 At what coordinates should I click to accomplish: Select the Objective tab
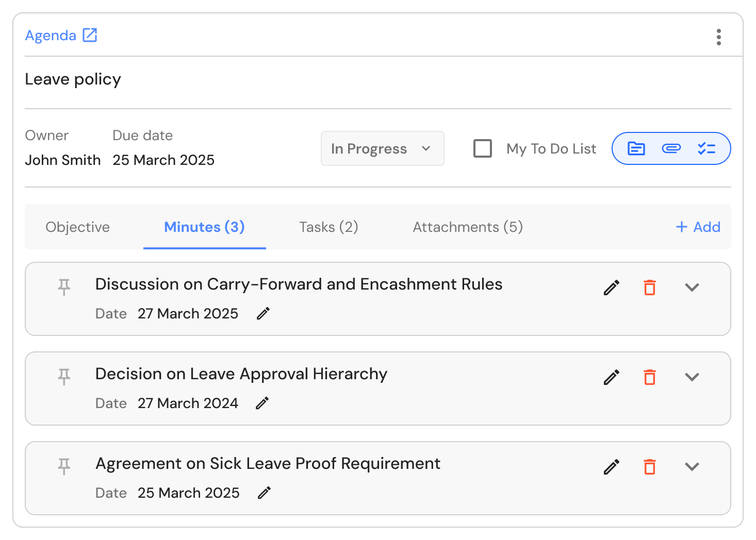pos(78,227)
